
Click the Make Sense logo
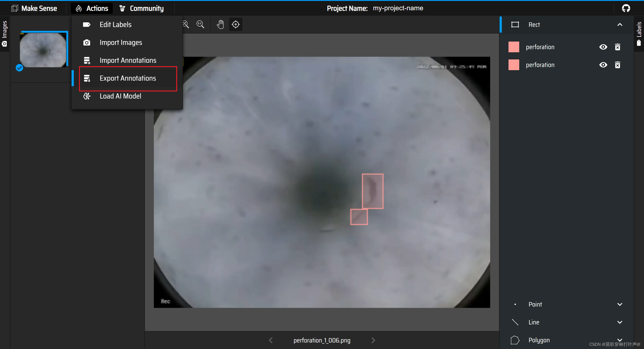(x=34, y=8)
